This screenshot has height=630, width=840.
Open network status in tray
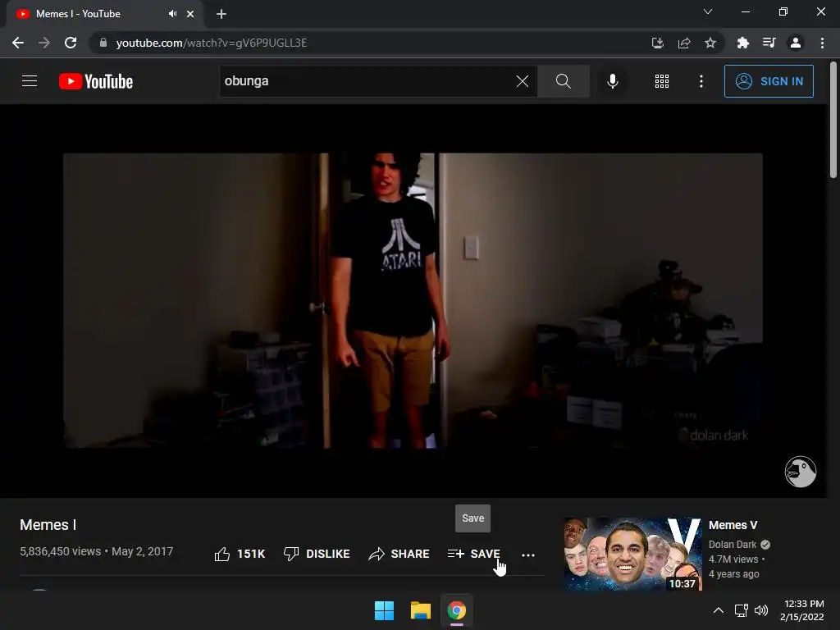click(741, 610)
